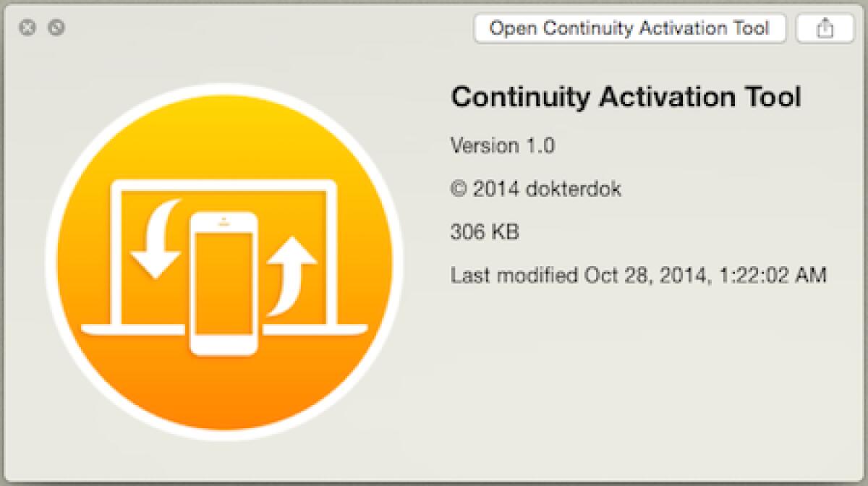The image size is (868, 486).
Task: Click the Last modified date text
Action: coord(639,275)
